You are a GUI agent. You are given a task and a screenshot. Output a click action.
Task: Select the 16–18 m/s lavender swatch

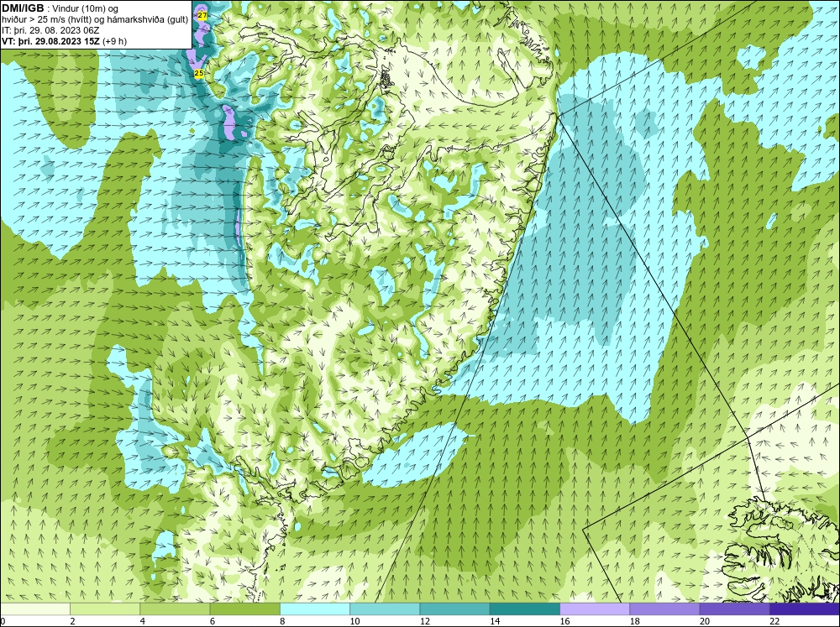point(595,609)
